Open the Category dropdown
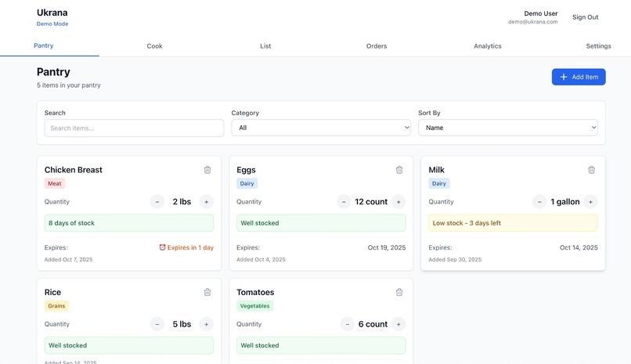This screenshot has width=631, height=364. coord(321,128)
